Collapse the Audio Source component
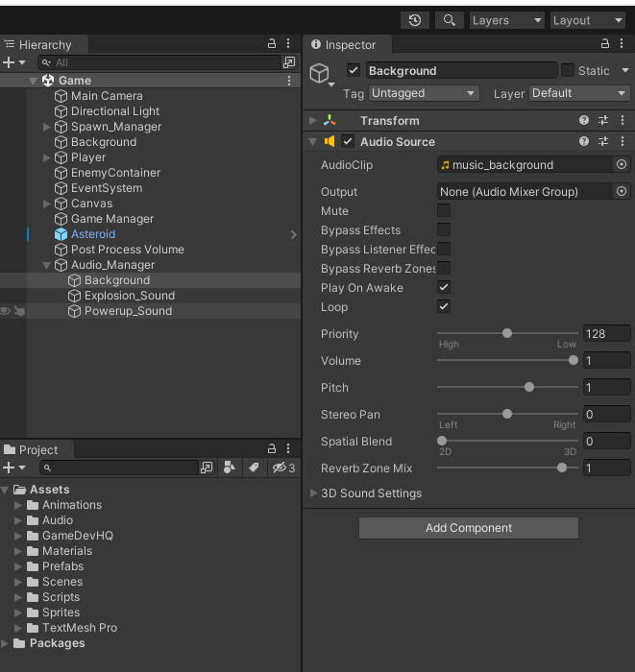This screenshot has width=635, height=672. click(x=313, y=141)
